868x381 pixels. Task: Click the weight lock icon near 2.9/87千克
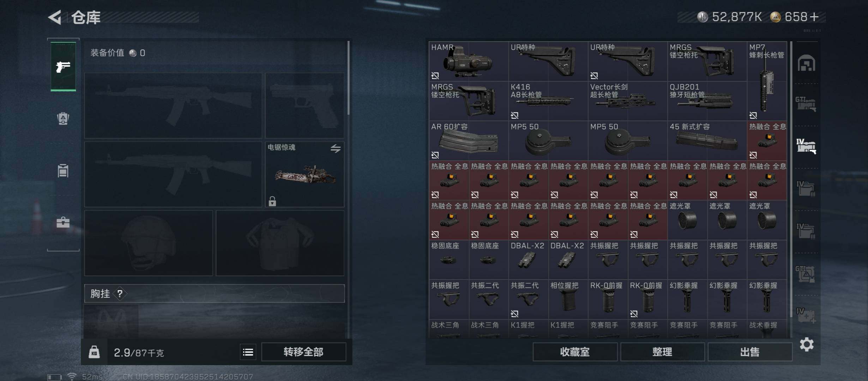click(94, 352)
